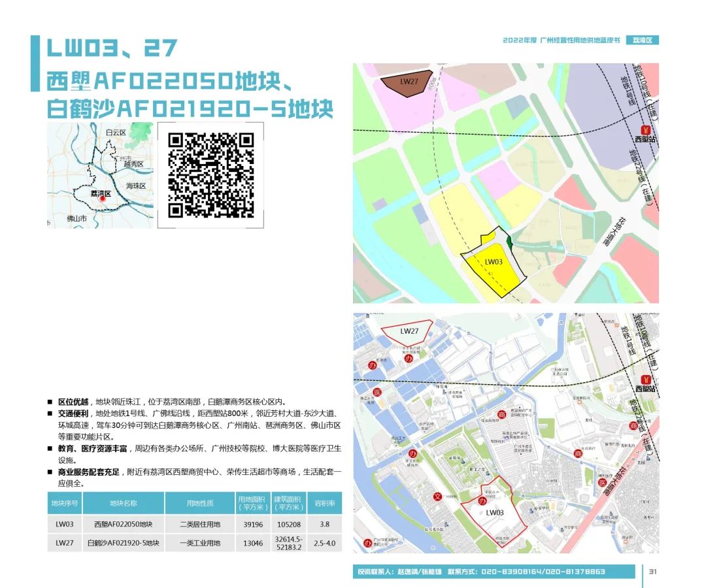Click the QR code image
Image resolution: width=706 pixels, height=588 pixels.
210,175
